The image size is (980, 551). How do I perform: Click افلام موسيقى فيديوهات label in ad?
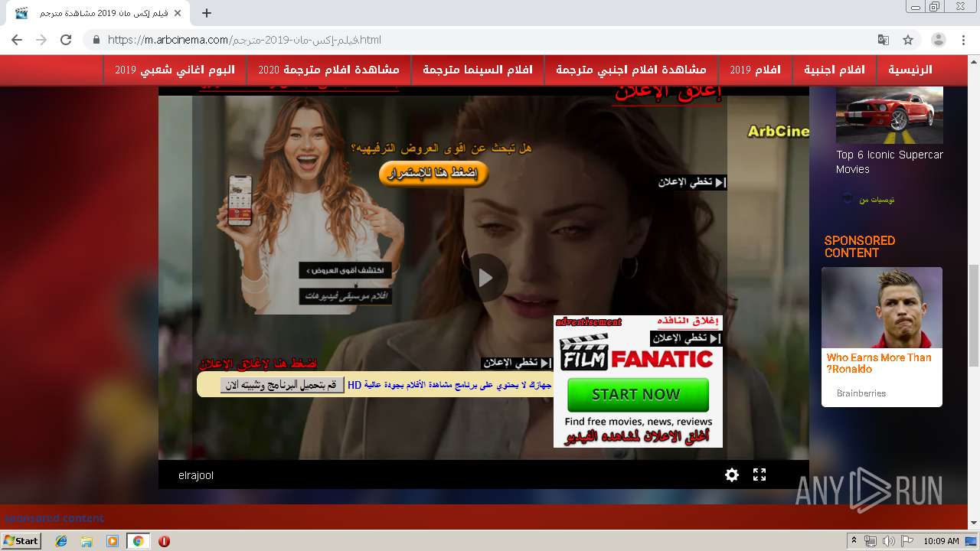click(x=345, y=296)
